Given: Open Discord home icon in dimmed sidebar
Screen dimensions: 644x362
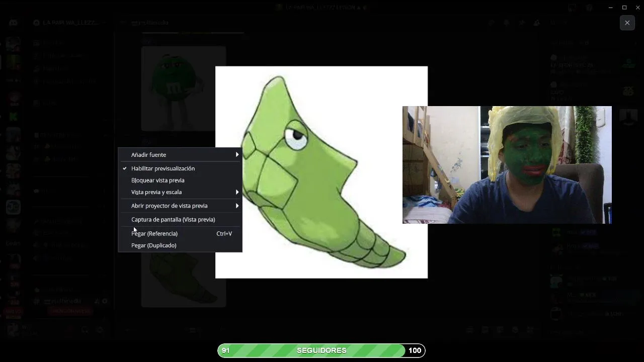Looking at the screenshot, I should 13,23.
